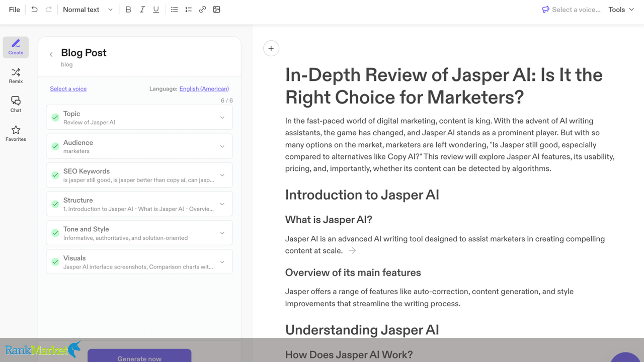Insert a numbered list
This screenshot has height=362, width=644.
(188, 10)
